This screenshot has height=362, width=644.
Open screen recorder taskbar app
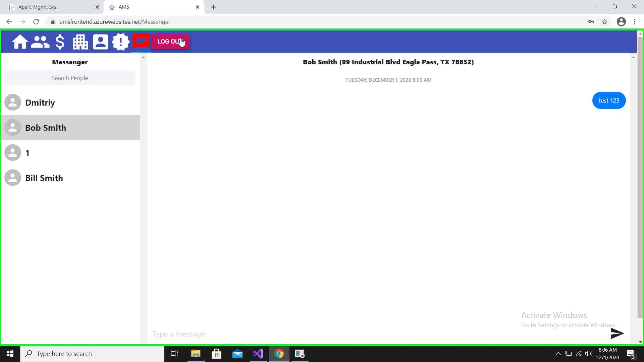click(300, 354)
